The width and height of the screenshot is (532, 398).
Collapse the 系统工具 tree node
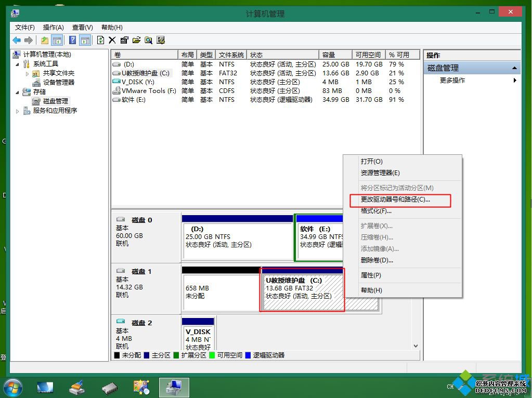pyautogui.click(x=17, y=64)
